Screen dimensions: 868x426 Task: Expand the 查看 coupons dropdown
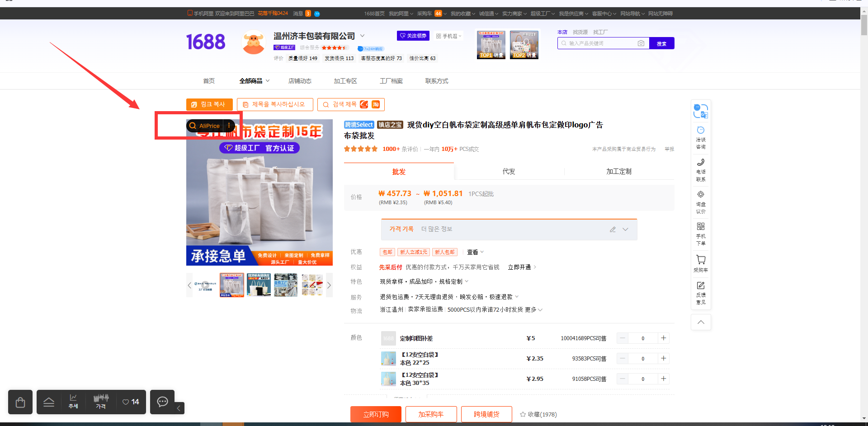point(475,252)
